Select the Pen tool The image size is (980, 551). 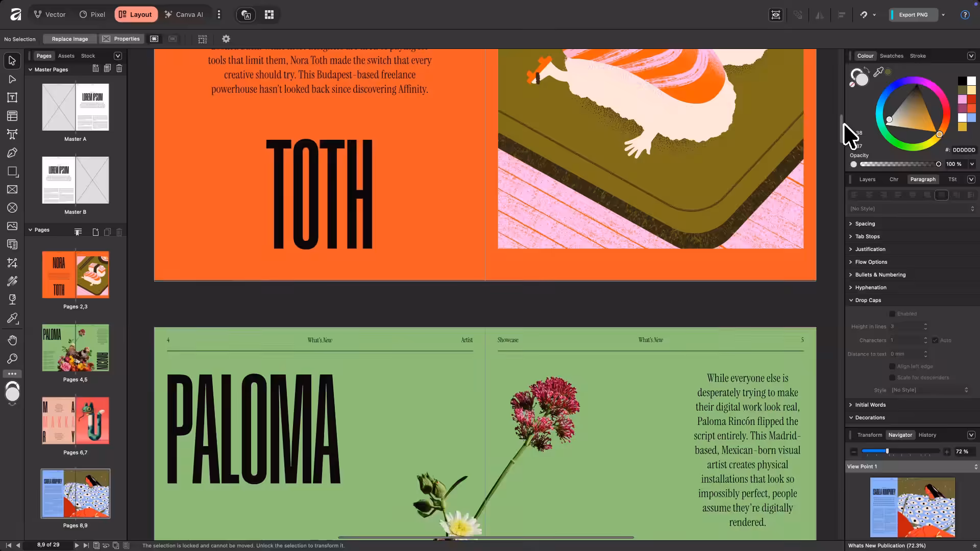[x=12, y=153]
